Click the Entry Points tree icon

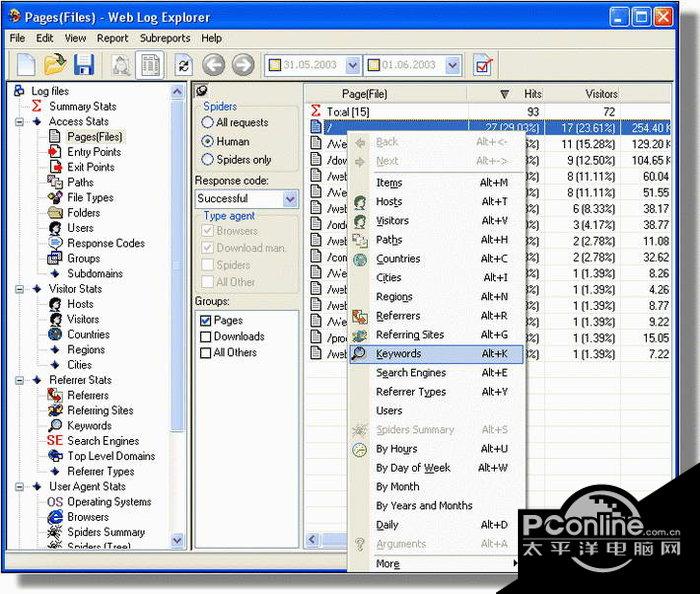point(55,152)
